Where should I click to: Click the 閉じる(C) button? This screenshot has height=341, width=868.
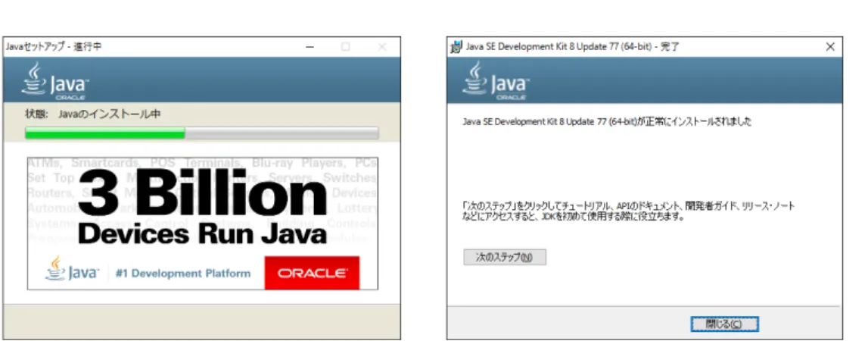(724, 324)
